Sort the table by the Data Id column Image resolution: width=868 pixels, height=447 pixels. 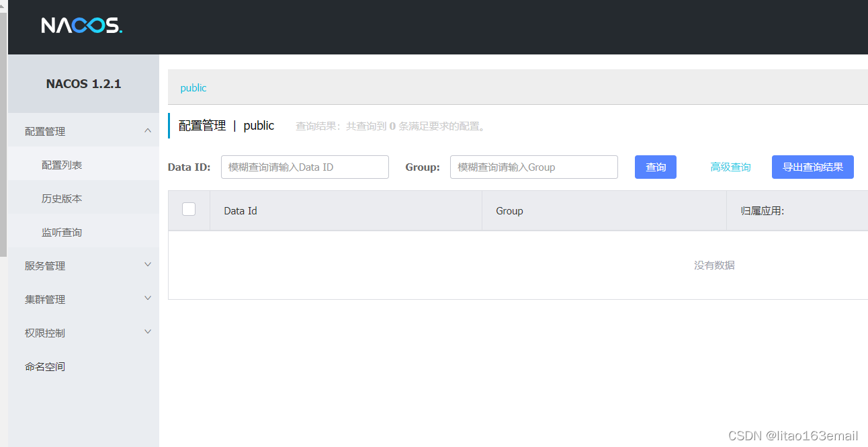click(x=240, y=210)
